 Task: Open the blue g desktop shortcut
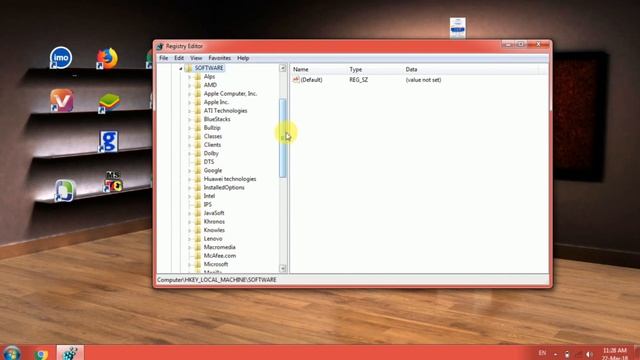pyautogui.click(x=108, y=142)
